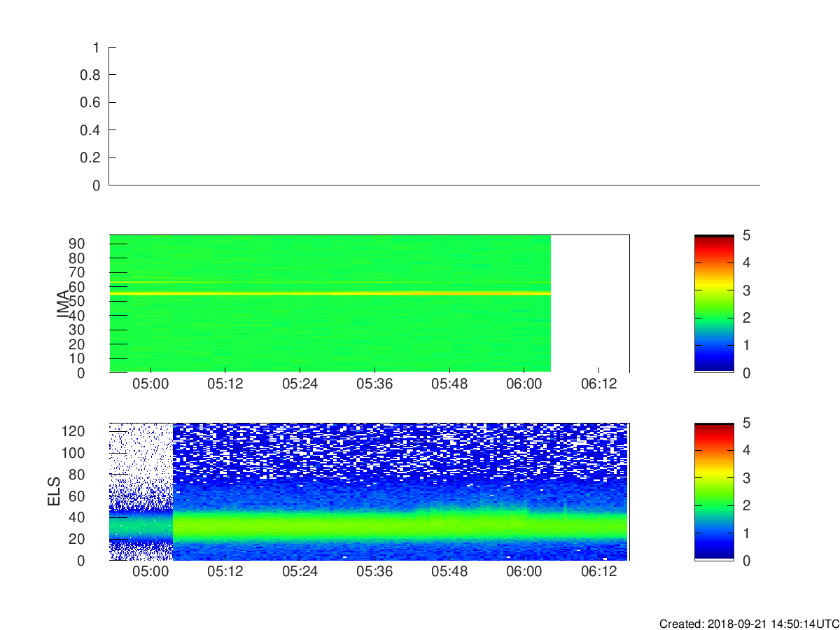Click the "05:12" time label under ELS plot
840x630 pixels.
225,572
